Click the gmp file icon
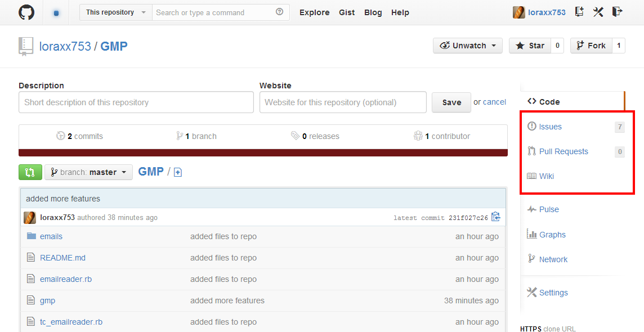This screenshot has height=332, width=644. (x=31, y=300)
